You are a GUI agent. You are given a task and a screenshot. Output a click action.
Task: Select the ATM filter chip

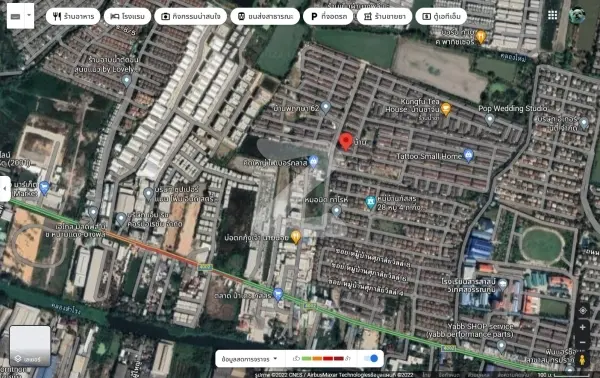point(441,16)
